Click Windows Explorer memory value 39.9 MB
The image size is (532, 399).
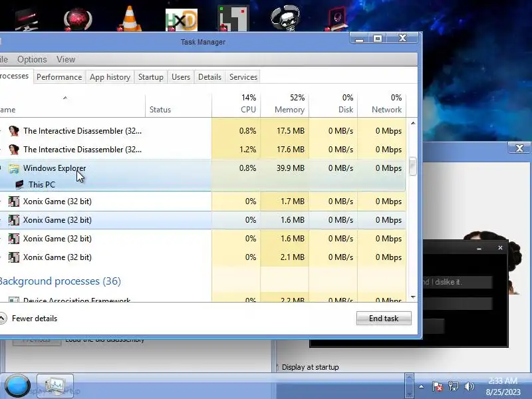pos(291,168)
